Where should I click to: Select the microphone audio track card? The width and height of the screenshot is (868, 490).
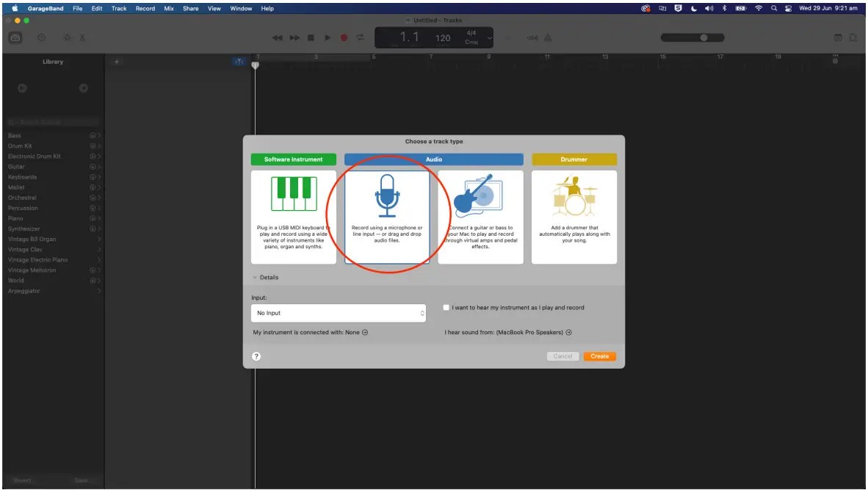[387, 217]
